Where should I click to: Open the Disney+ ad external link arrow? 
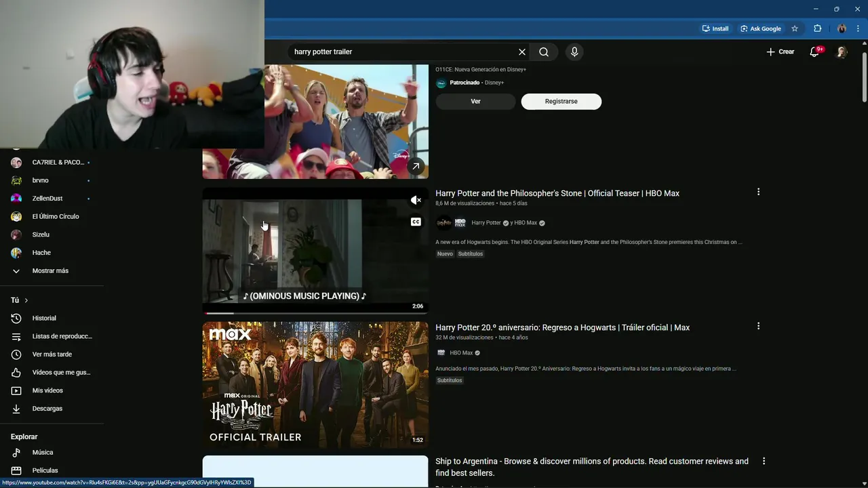click(x=416, y=166)
